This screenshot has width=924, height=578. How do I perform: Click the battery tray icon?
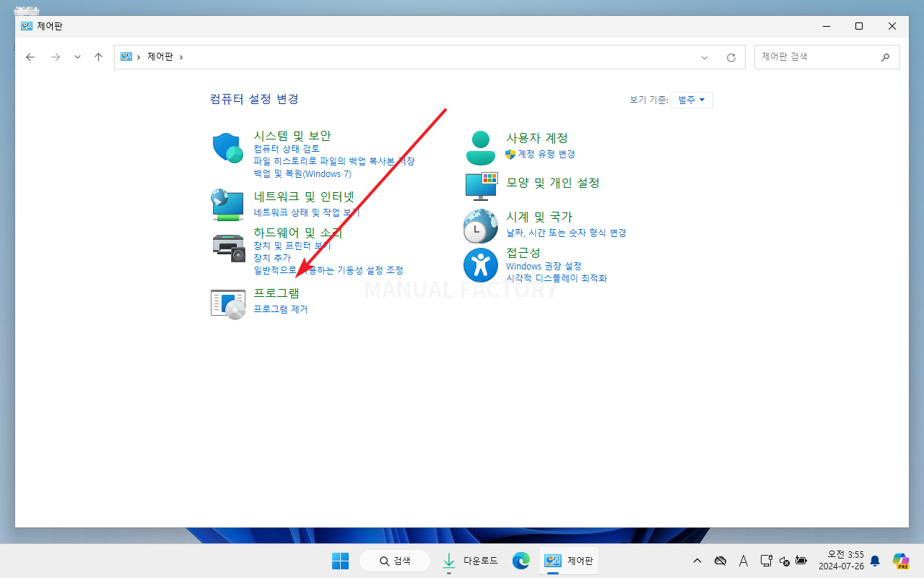tap(801, 561)
